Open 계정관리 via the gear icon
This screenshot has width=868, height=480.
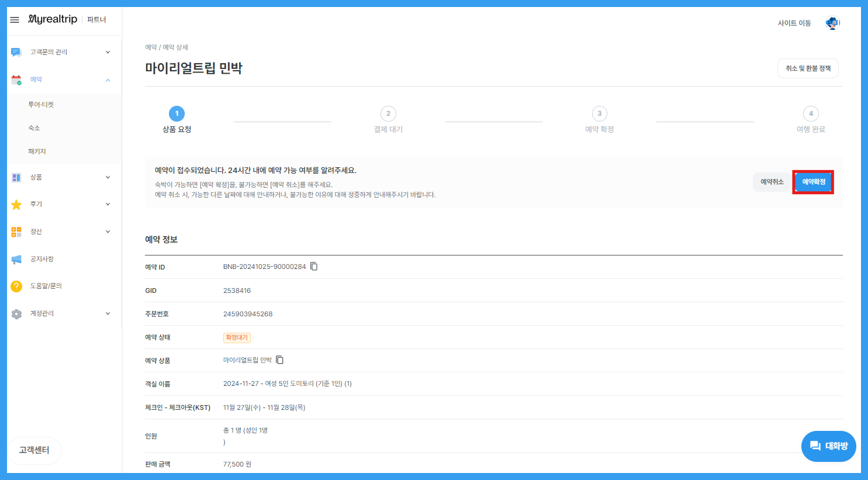(x=16, y=313)
